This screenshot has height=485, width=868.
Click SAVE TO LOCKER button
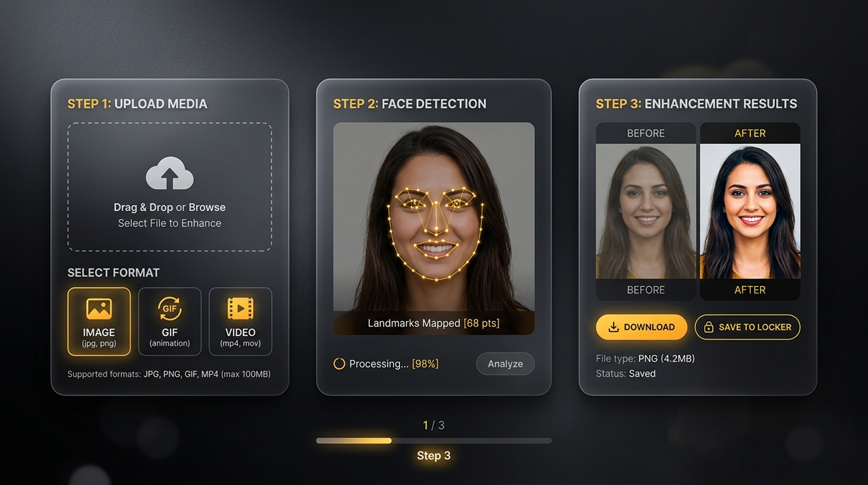click(747, 327)
